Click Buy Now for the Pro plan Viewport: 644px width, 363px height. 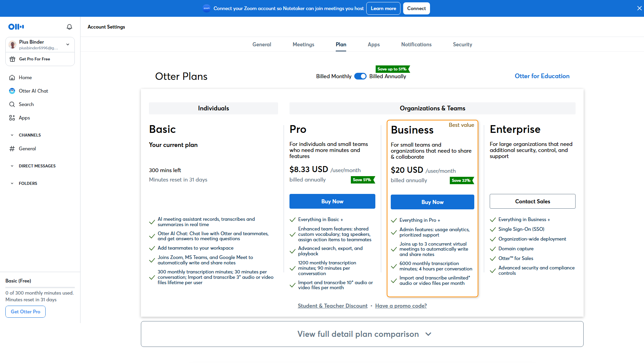tap(332, 201)
